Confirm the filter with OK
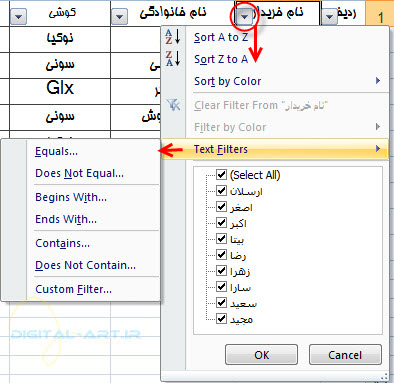This screenshot has width=394, height=383. [261, 355]
